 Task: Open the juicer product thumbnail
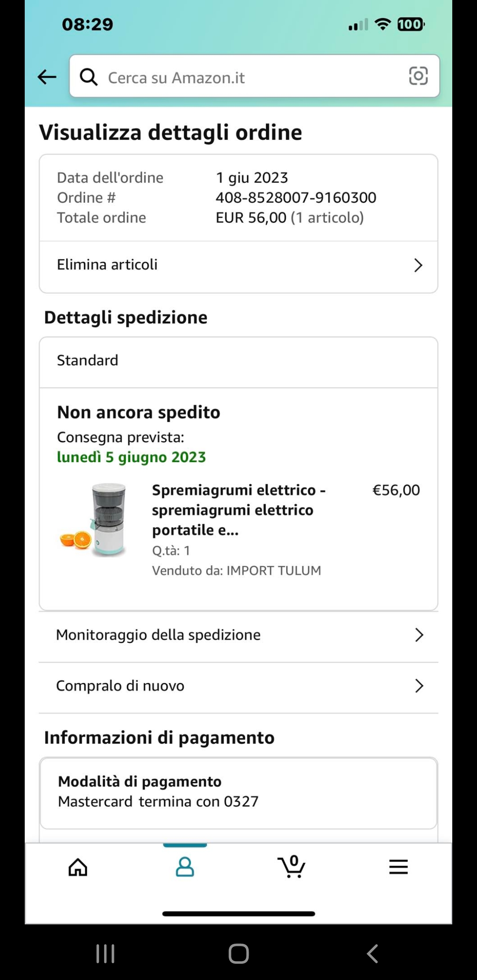[95, 520]
